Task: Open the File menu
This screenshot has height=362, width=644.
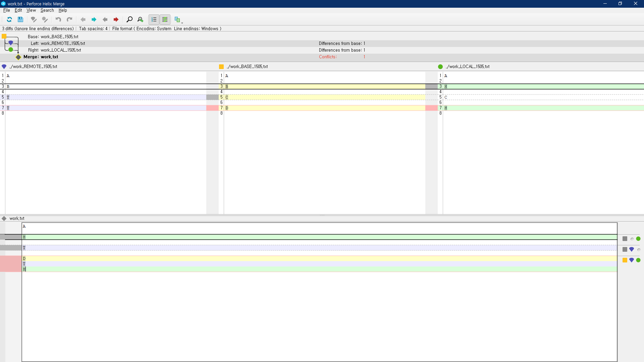Action: coord(6,10)
